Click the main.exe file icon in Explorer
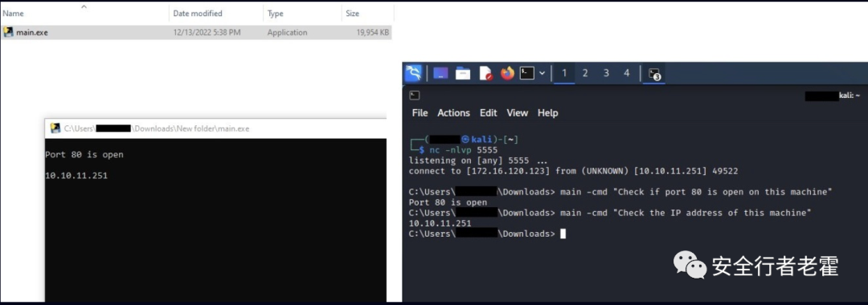The width and height of the screenshot is (868, 305). 8,32
